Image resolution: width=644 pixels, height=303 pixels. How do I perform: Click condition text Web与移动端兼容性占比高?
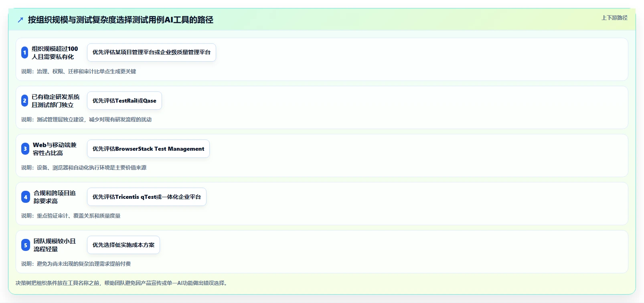pyautogui.click(x=55, y=149)
